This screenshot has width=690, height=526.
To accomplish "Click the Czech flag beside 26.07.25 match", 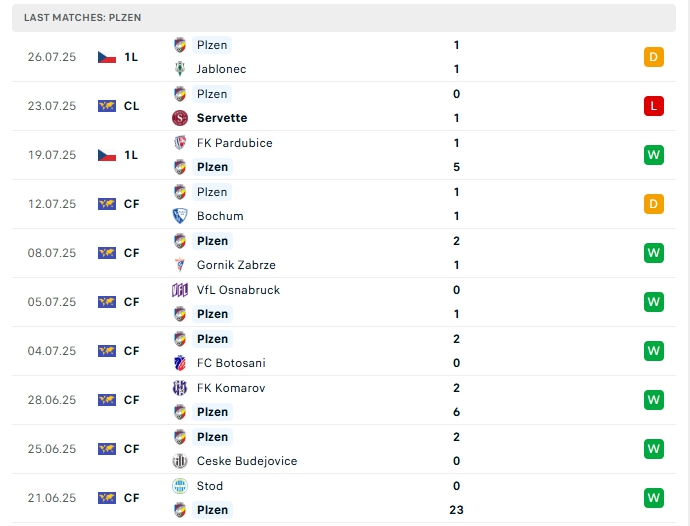I will (x=107, y=57).
